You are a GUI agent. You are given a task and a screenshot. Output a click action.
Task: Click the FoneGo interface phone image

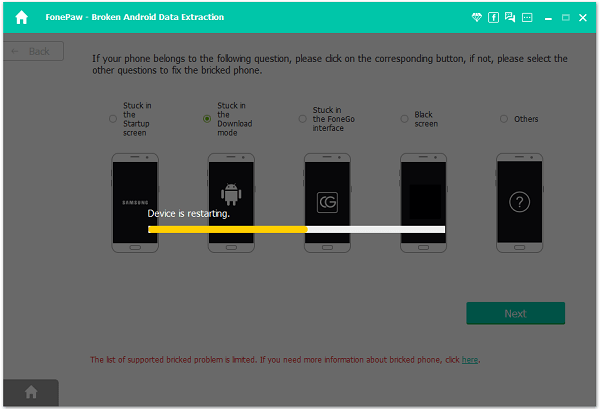pos(327,203)
